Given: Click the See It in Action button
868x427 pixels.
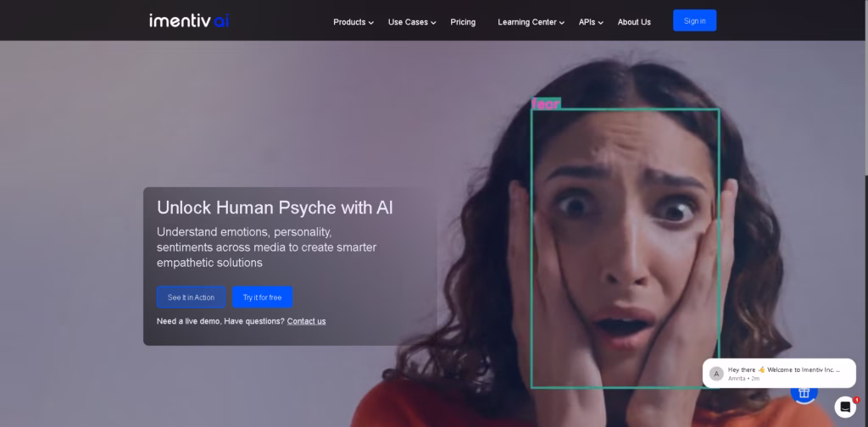Looking at the screenshot, I should pyautogui.click(x=191, y=297).
